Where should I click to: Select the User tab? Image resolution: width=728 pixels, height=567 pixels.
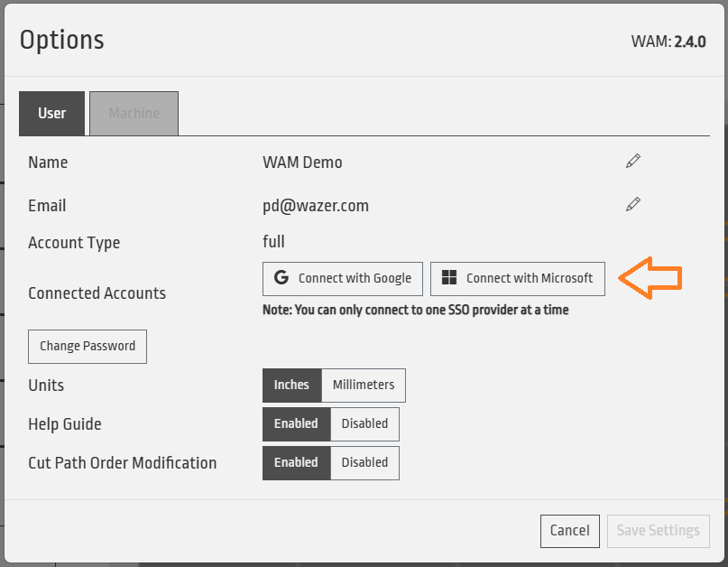tap(52, 114)
